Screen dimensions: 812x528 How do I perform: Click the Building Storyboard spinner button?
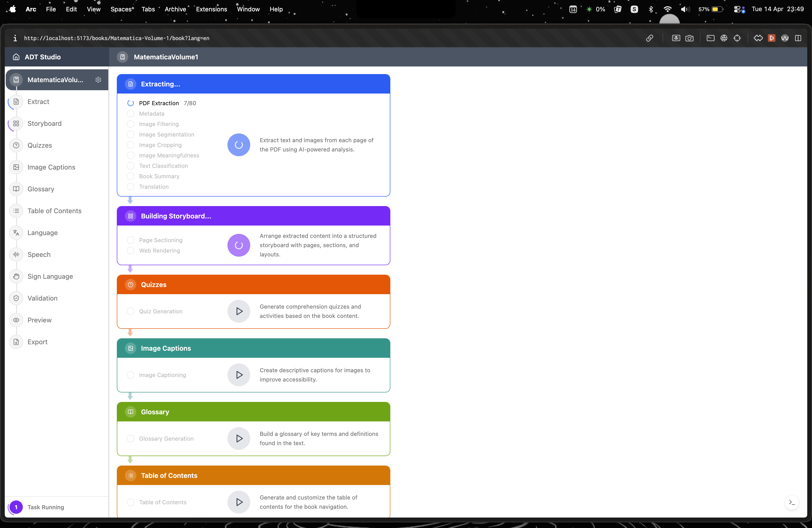click(x=239, y=245)
